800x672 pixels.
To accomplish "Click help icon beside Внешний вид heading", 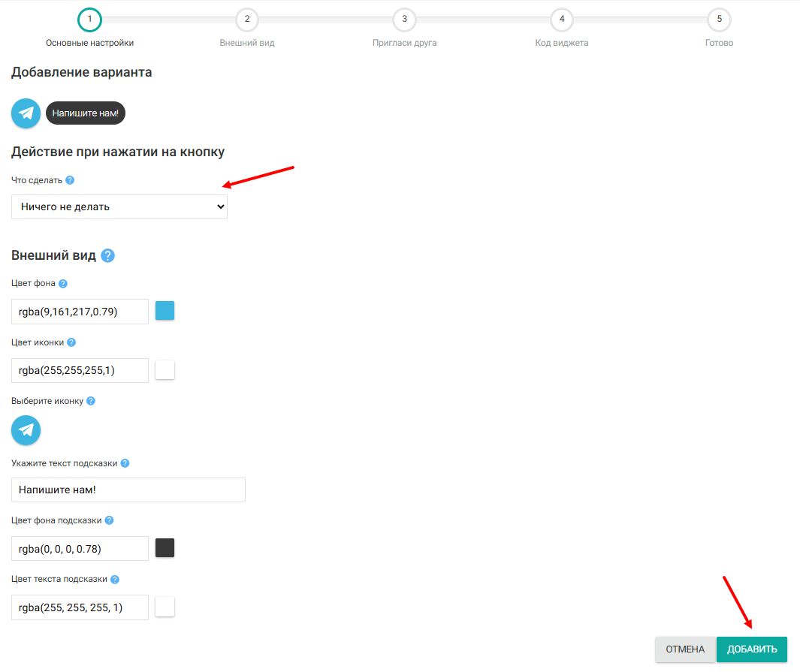I will point(107,255).
